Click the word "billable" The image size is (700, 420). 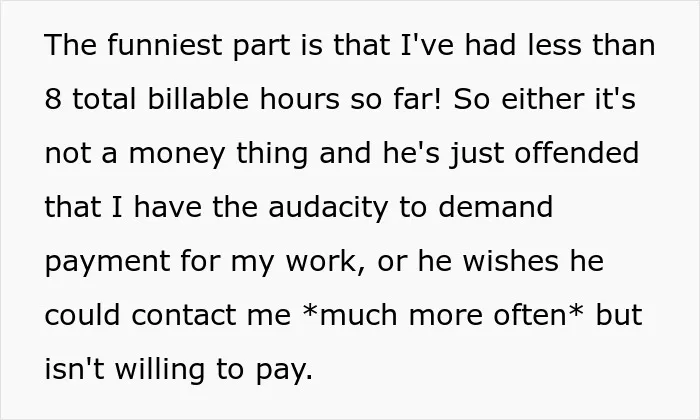pyautogui.click(x=198, y=99)
